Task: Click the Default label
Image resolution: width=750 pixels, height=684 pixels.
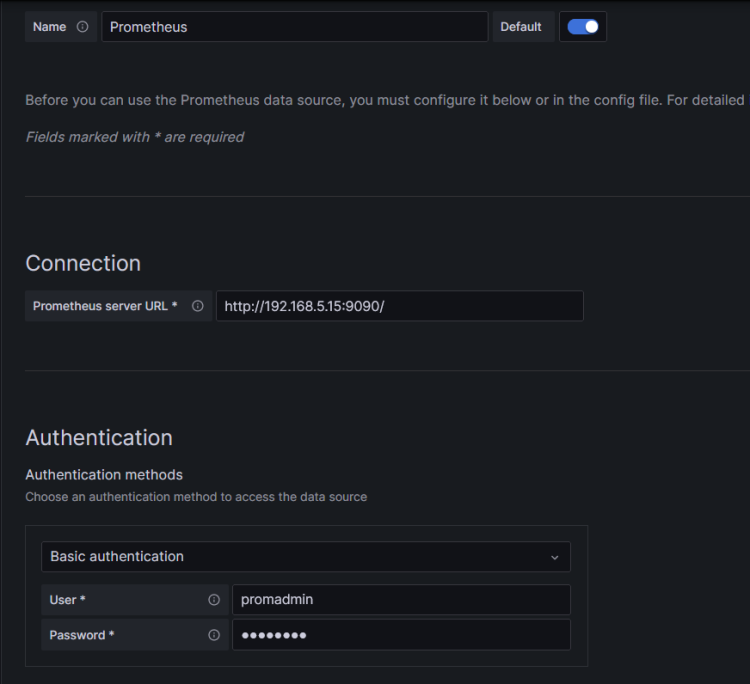Action: (x=521, y=27)
